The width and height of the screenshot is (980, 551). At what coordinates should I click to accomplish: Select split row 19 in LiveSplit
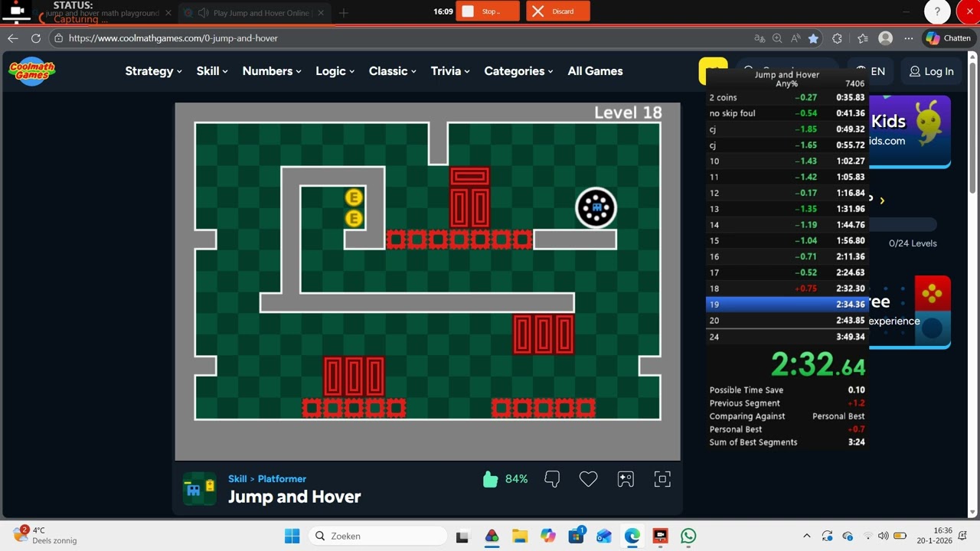[x=787, y=305]
